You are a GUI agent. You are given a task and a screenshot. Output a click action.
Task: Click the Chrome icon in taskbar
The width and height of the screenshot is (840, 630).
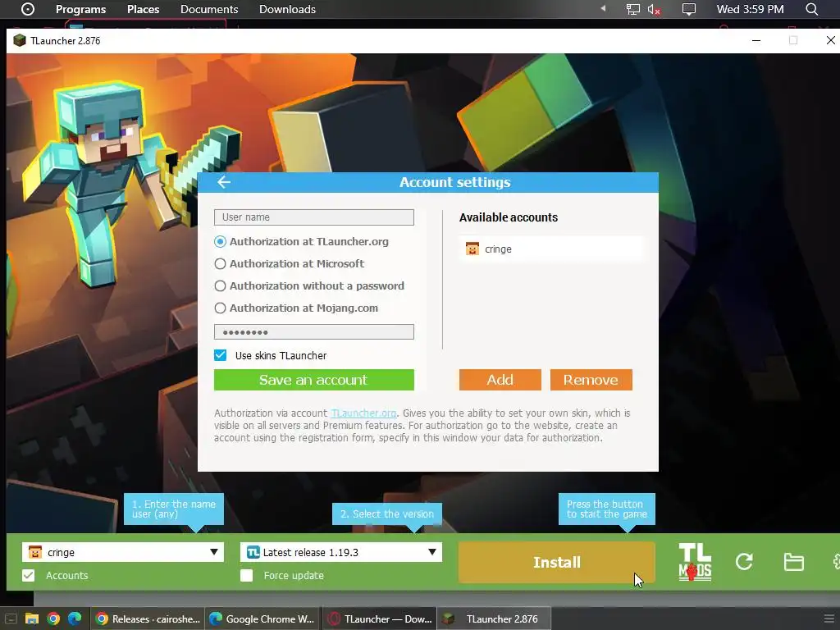[x=53, y=619]
